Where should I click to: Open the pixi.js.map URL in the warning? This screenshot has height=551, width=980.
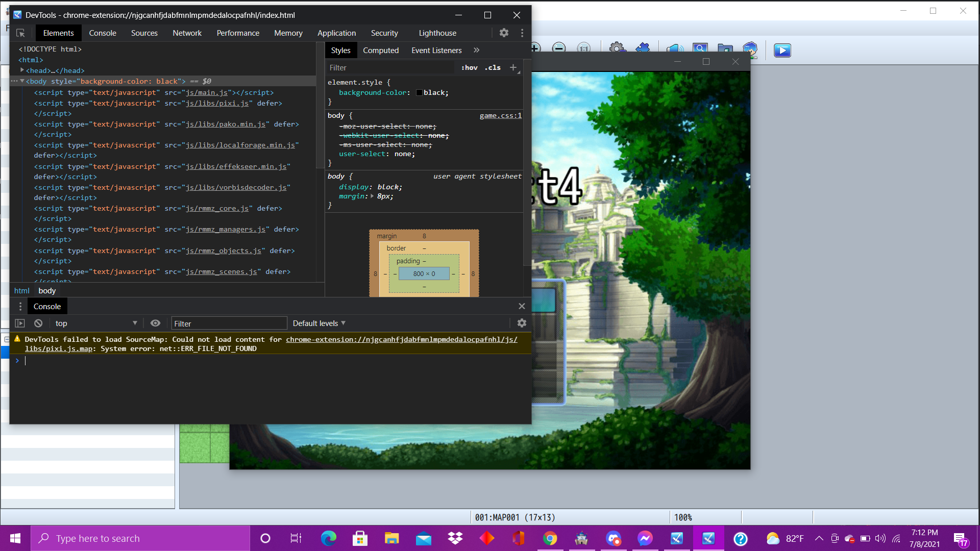tap(271, 344)
